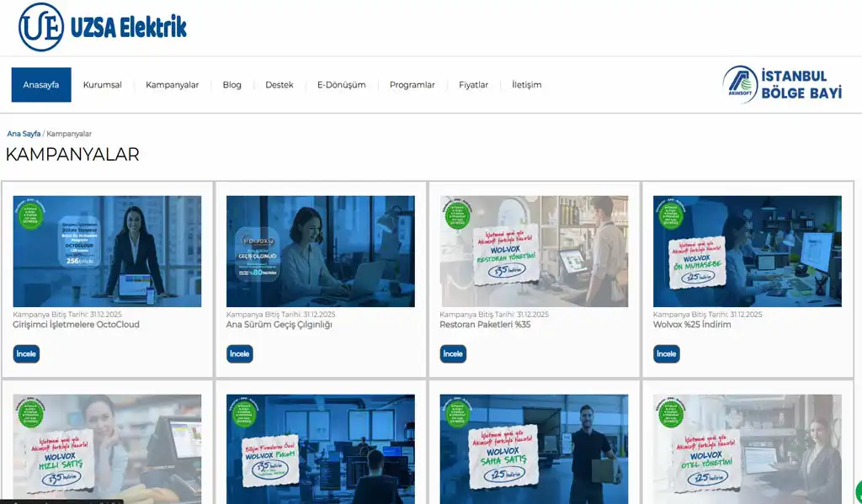The width and height of the screenshot is (862, 504).
Task: Open the Destek menu item
Action: click(x=279, y=85)
